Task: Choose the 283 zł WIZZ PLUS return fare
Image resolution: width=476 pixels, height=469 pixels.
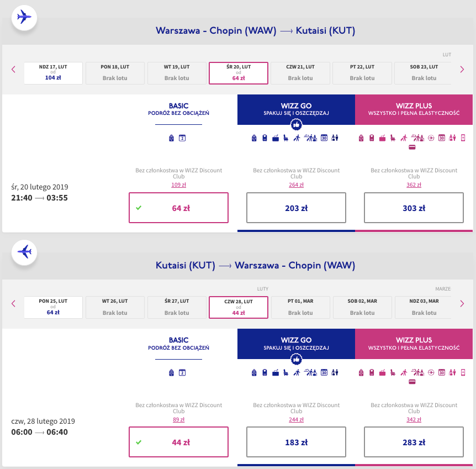Action: tap(414, 442)
